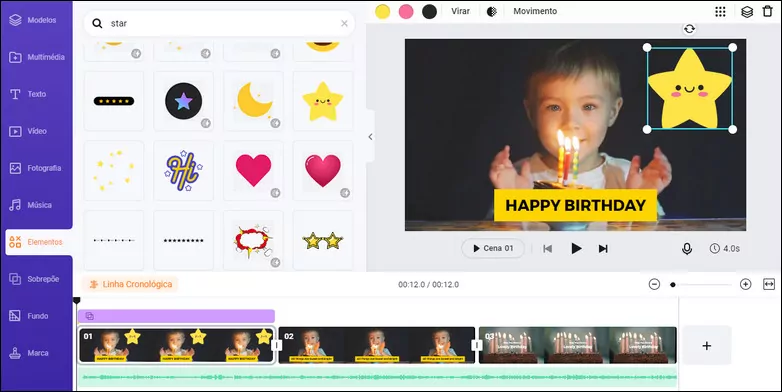Click the transition icon between scenes 02 and 03
This screenshot has height=392, width=782.
pyautogui.click(x=477, y=345)
